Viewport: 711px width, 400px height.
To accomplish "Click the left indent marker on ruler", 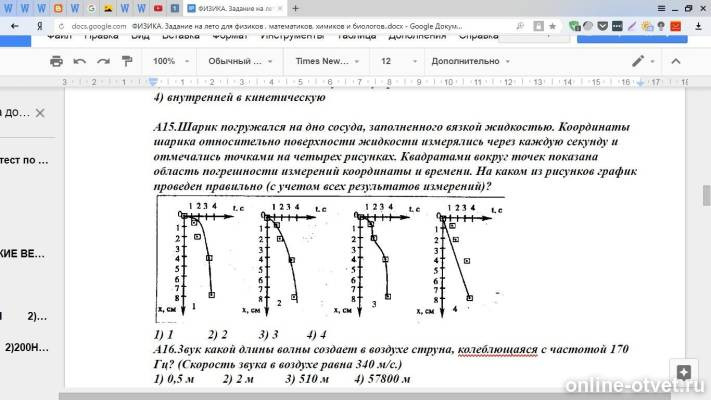I will tap(153, 82).
